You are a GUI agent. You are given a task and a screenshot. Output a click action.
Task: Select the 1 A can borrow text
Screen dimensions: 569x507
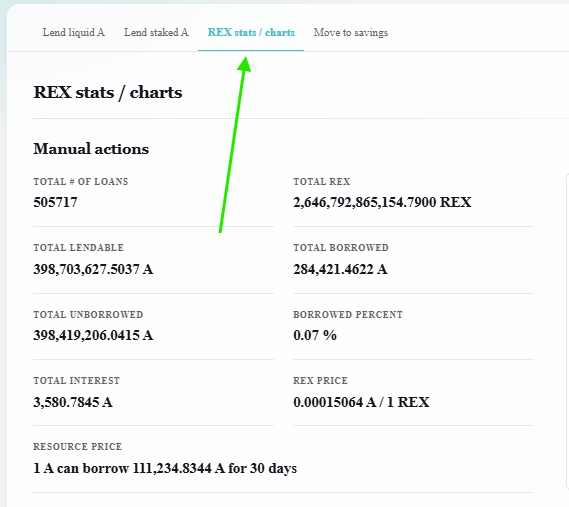click(165, 468)
